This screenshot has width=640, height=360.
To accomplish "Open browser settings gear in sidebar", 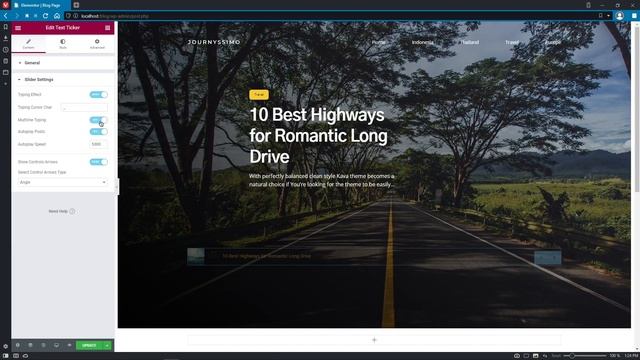I will coord(5,346).
